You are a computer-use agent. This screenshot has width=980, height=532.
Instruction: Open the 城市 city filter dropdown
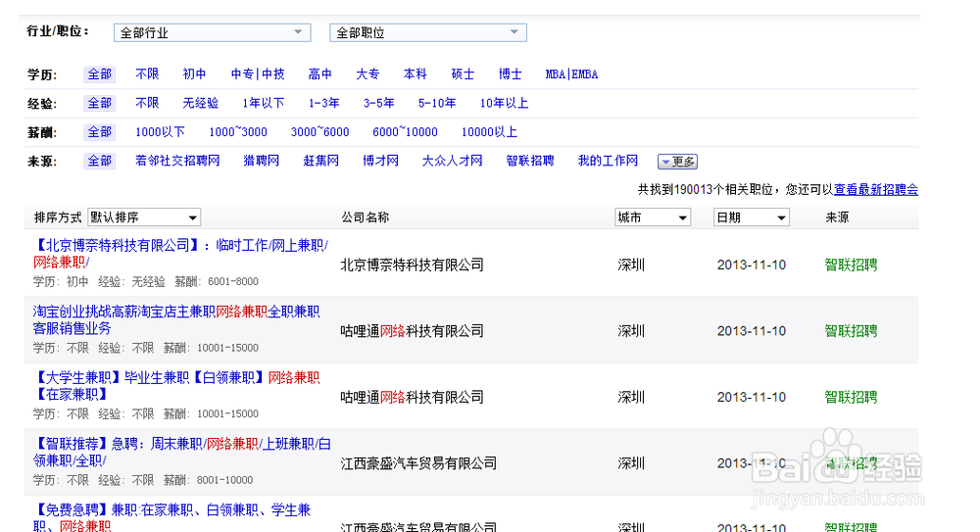[653, 218]
